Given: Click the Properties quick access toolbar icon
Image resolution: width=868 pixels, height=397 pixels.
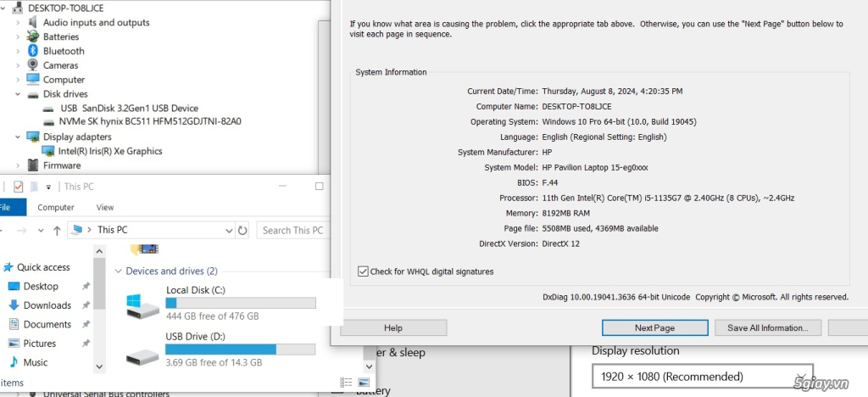Looking at the screenshot, I should coord(19,187).
